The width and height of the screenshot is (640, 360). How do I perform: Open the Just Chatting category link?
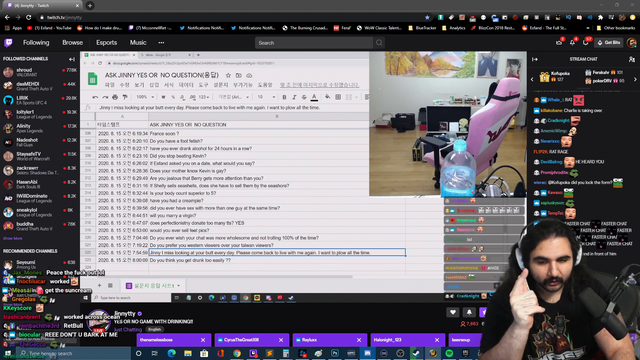coord(128,329)
